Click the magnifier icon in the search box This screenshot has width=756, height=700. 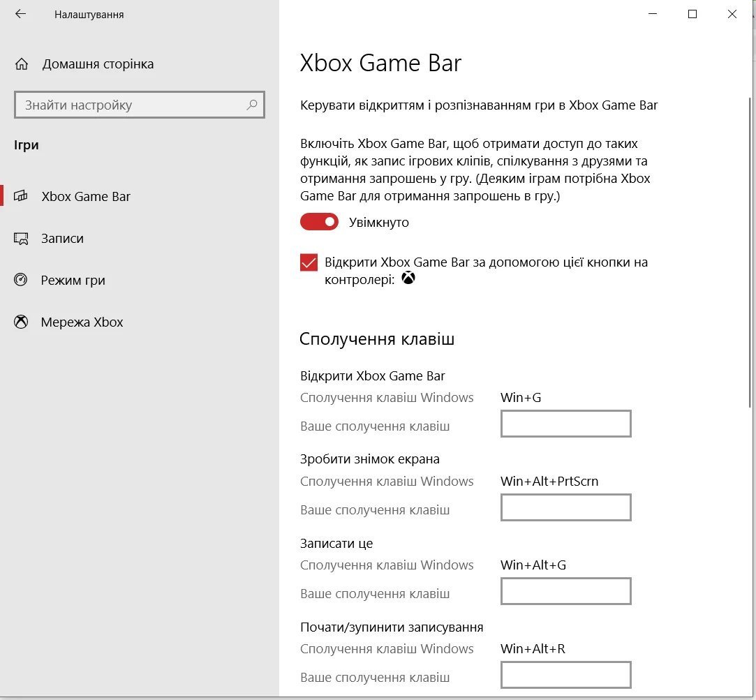click(252, 105)
